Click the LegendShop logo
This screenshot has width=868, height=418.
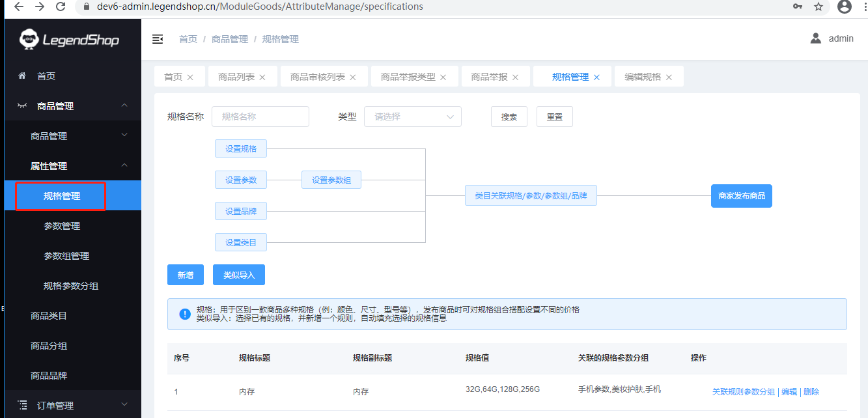click(70, 40)
